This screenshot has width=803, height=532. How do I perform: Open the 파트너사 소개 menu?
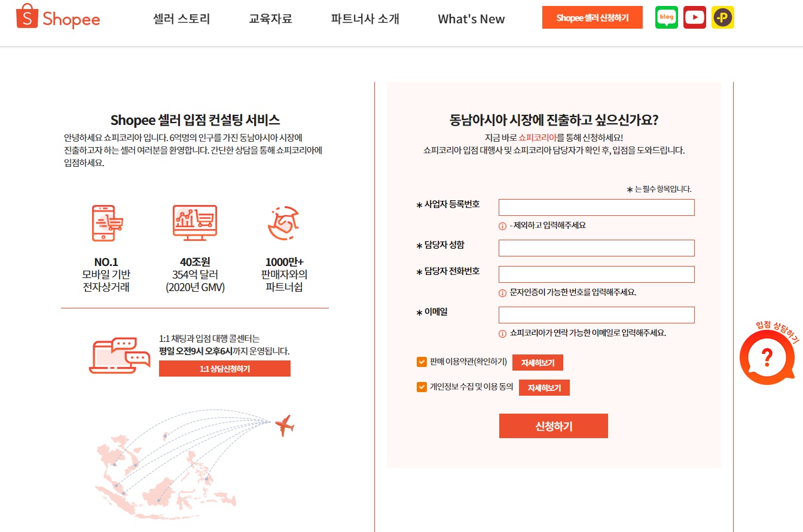coord(365,19)
